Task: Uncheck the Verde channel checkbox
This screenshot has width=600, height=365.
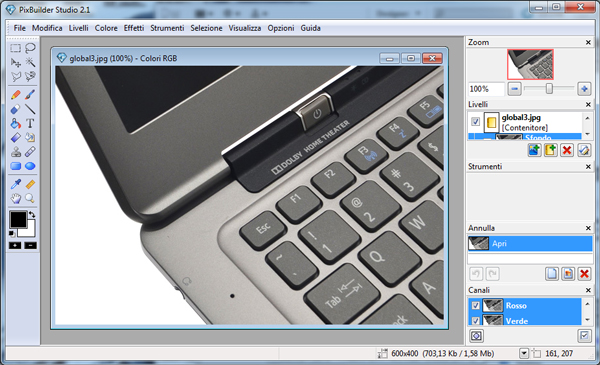Action: click(x=476, y=321)
